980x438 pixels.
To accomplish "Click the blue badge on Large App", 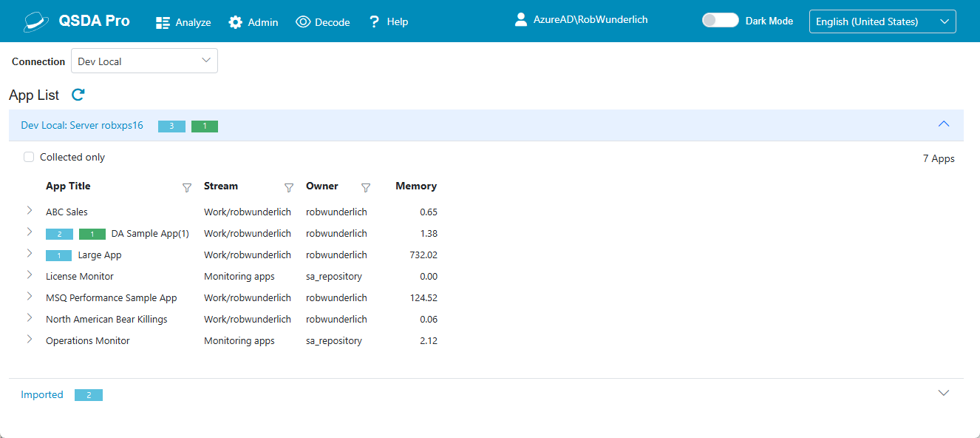I will [x=59, y=256].
